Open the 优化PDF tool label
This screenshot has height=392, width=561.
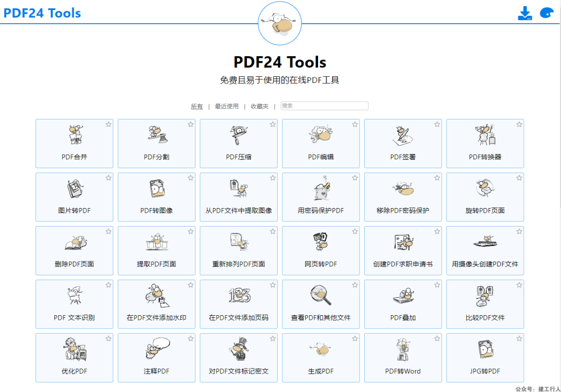[x=75, y=371]
